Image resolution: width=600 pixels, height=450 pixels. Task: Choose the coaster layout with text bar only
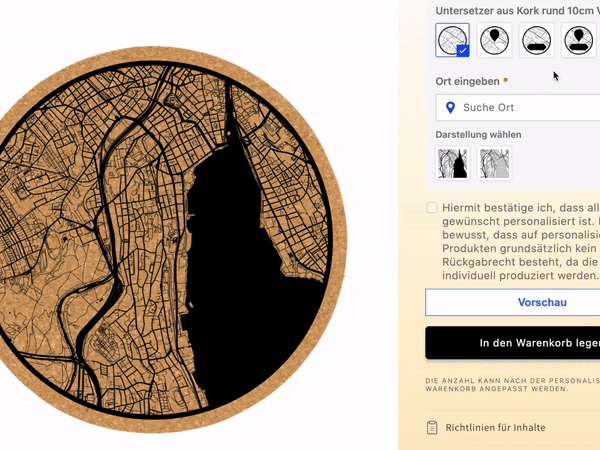[x=536, y=40]
